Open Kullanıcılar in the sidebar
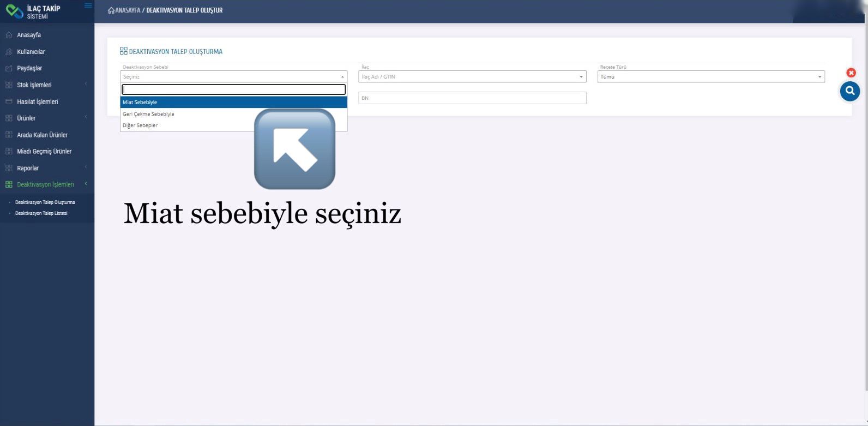This screenshot has height=426, width=868. (x=31, y=52)
